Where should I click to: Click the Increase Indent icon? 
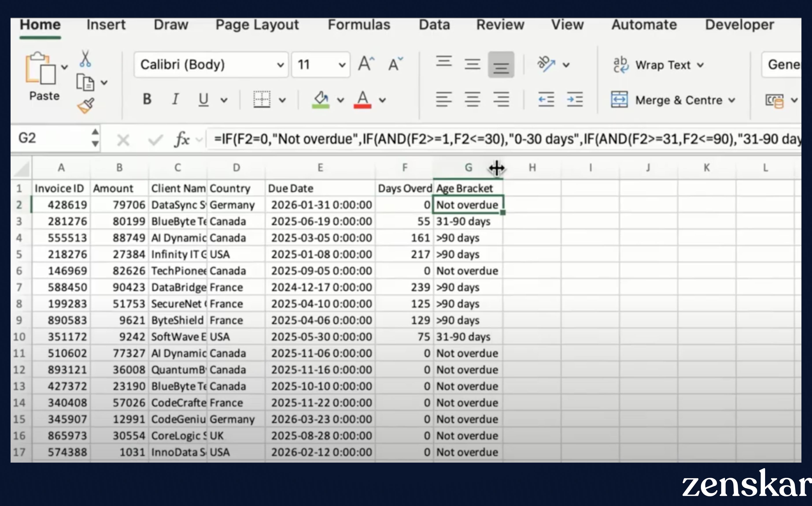point(575,99)
